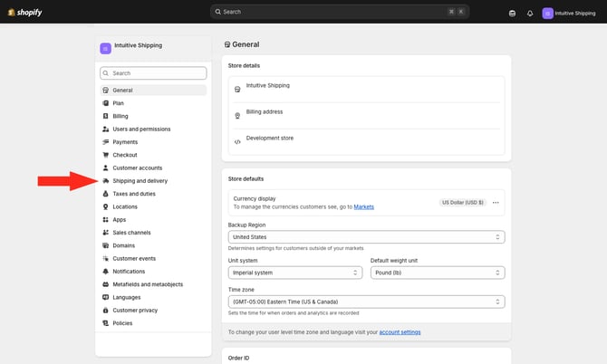Click the Payments sidebar icon
Viewport: 607px width, 364px height.
click(x=106, y=142)
